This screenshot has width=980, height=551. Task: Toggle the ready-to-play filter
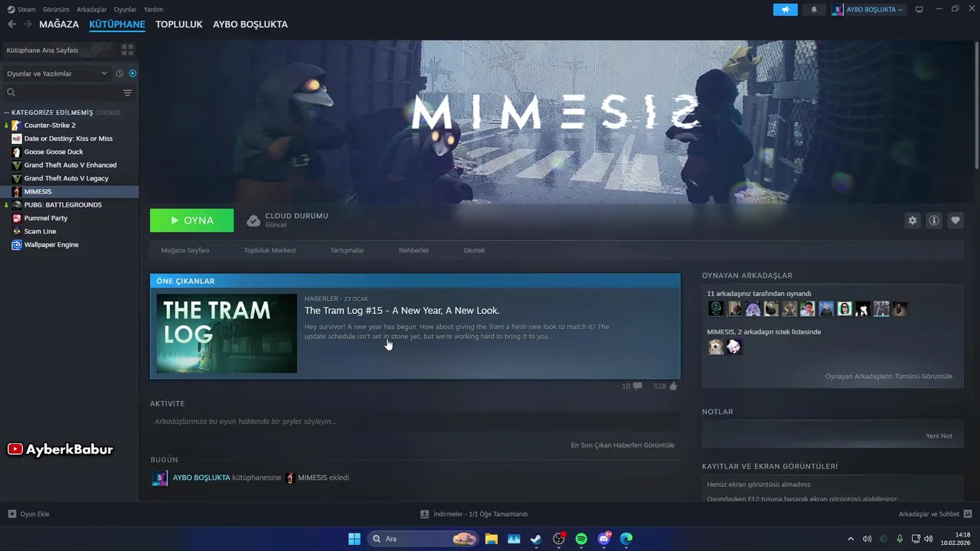pyautogui.click(x=132, y=73)
